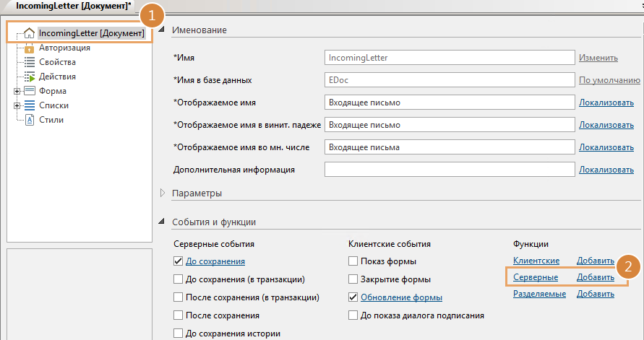Open the Серверные functions link
Image resolution: width=644 pixels, height=340 pixels.
pyautogui.click(x=535, y=277)
